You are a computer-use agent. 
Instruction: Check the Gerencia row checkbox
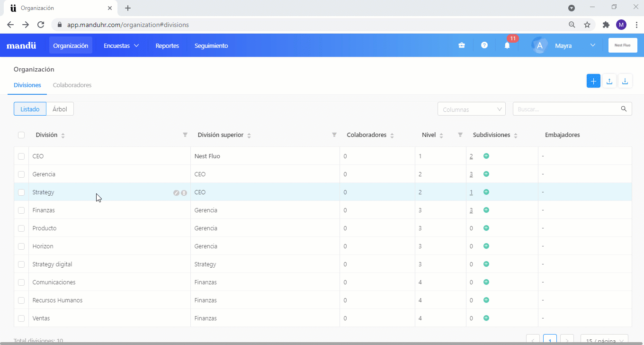pos(21,174)
